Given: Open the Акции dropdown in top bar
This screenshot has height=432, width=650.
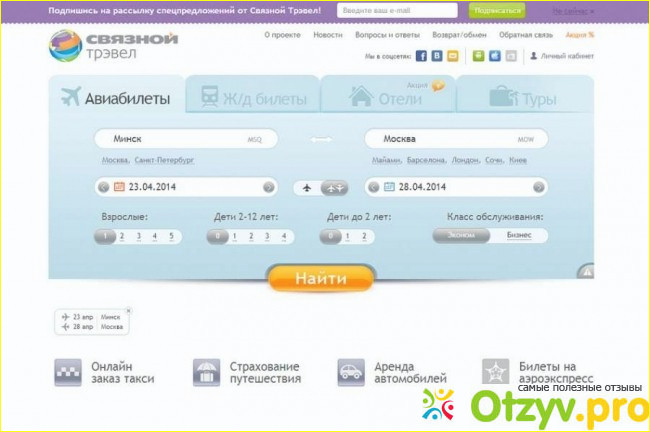Looking at the screenshot, I should click(x=577, y=10).
